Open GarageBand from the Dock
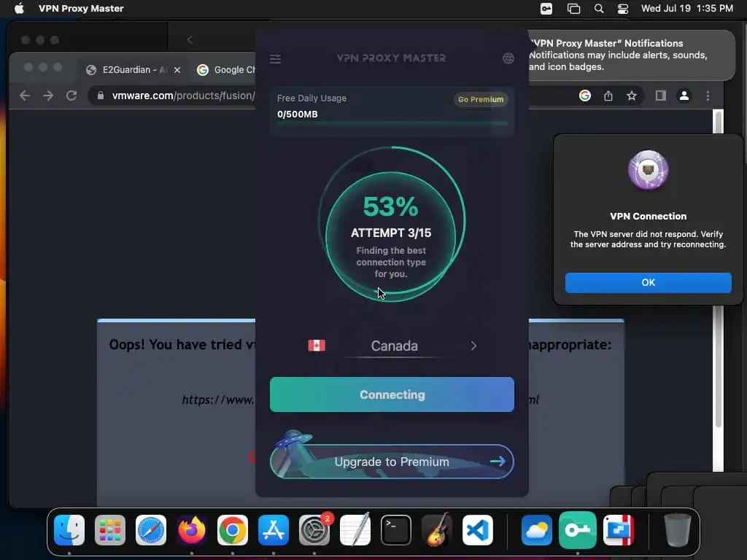Screen dimensions: 747x560 [x=437, y=529]
